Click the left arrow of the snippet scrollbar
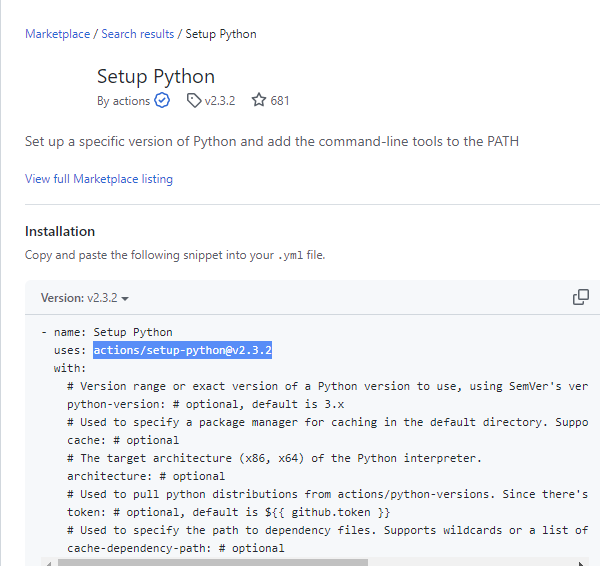 click(49, 563)
